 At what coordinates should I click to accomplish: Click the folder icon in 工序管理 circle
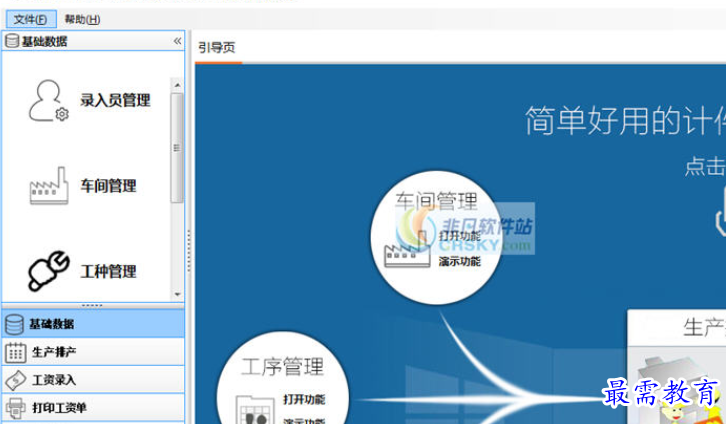[x=253, y=410]
